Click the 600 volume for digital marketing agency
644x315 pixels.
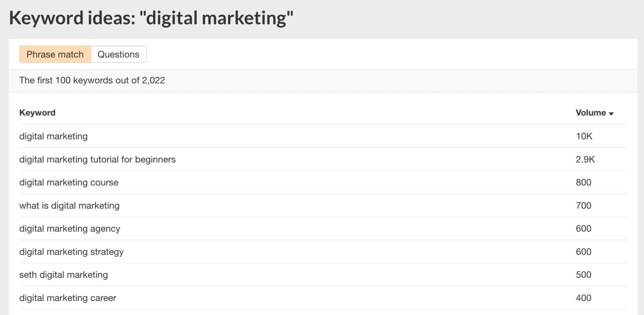[x=583, y=228]
